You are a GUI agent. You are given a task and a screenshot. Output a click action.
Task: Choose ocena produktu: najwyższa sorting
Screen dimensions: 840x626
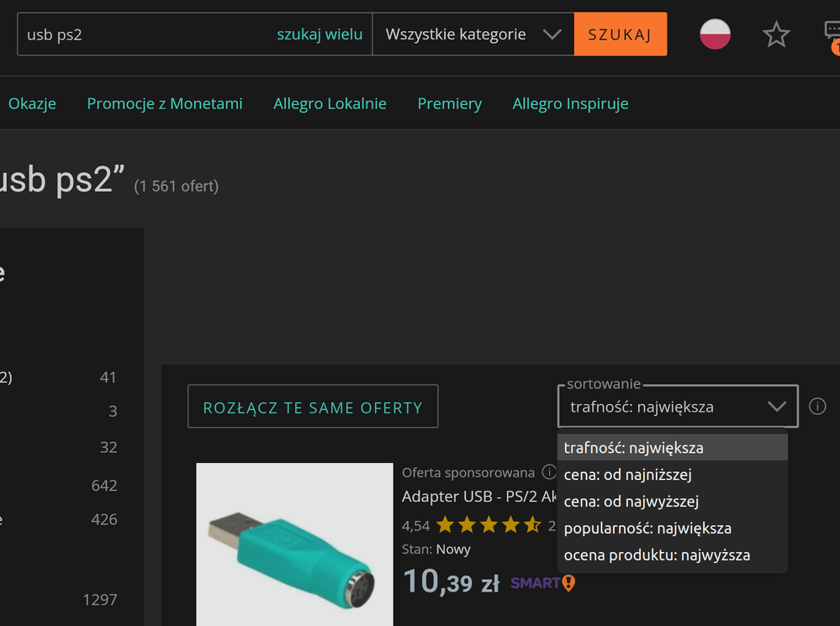point(657,555)
